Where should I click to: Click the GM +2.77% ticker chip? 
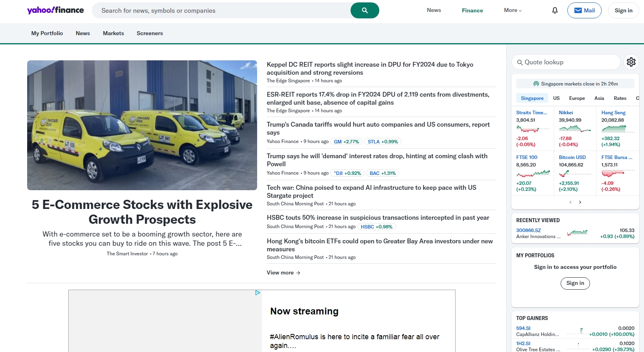pos(346,142)
